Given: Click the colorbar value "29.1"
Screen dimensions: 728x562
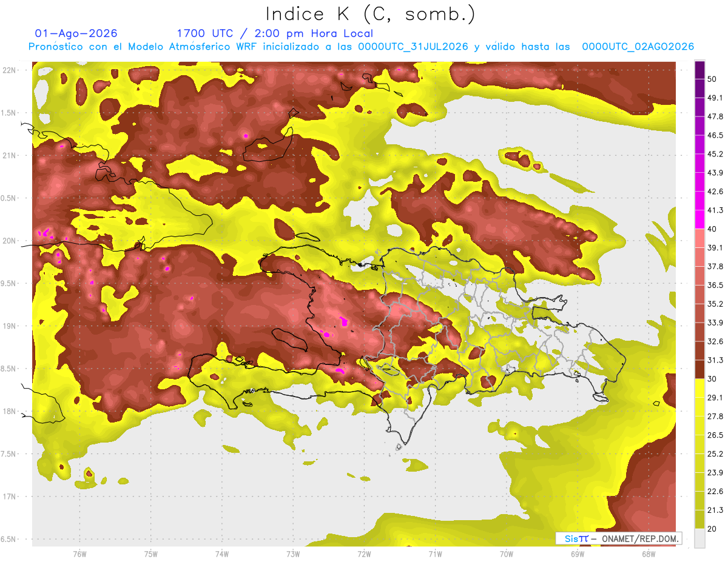Looking at the screenshot, I should 715,398.
